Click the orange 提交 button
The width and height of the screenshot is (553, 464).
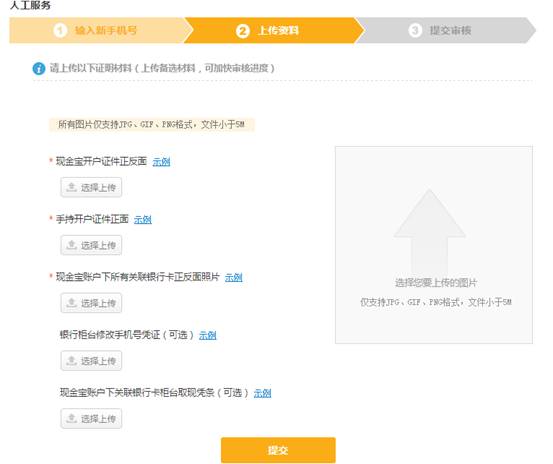(278, 450)
